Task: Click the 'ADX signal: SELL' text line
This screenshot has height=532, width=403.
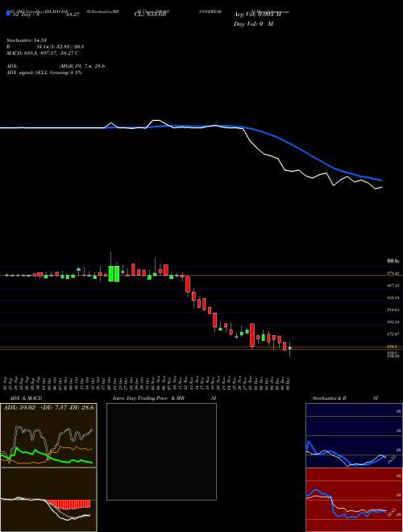Action: [44, 73]
